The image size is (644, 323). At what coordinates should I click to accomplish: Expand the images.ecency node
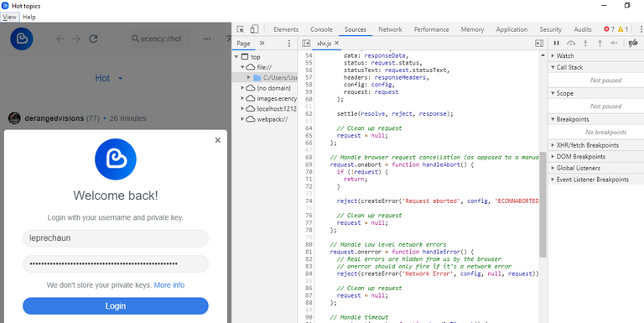[x=242, y=98]
